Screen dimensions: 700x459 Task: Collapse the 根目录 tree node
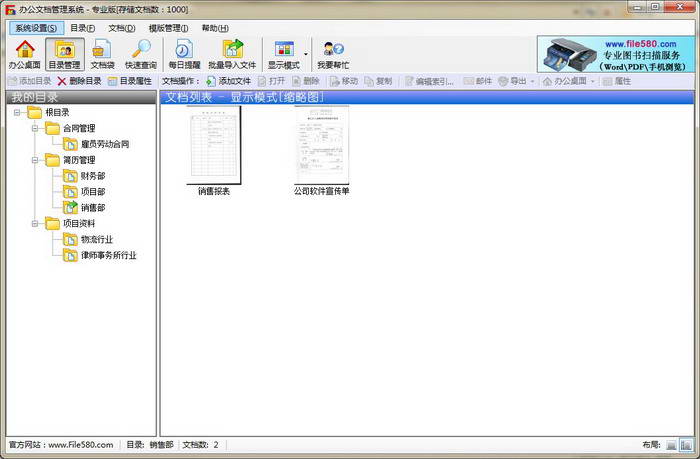pyautogui.click(x=17, y=113)
